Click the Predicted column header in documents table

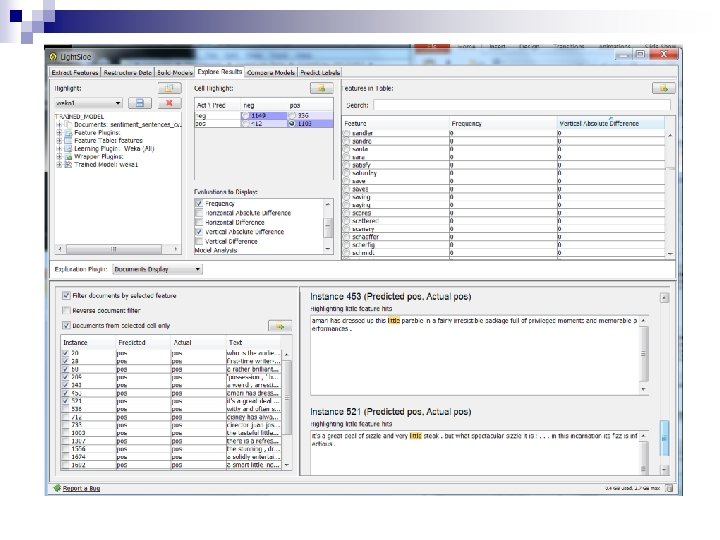(143, 343)
